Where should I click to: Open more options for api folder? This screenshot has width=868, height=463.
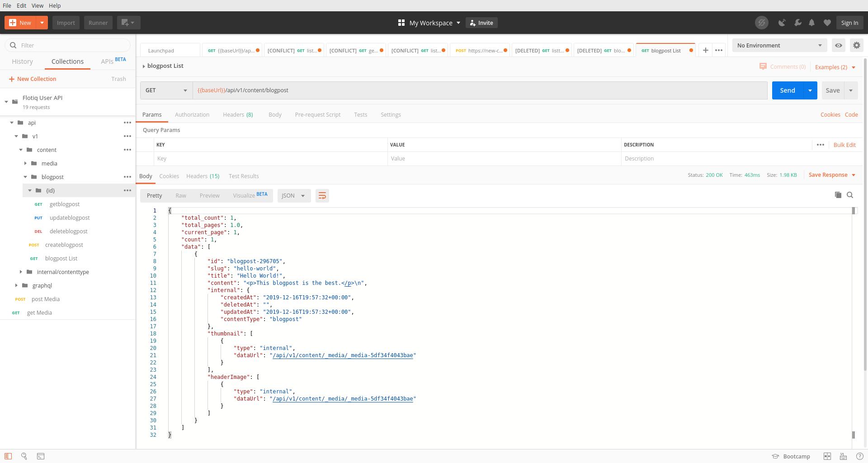click(x=127, y=123)
